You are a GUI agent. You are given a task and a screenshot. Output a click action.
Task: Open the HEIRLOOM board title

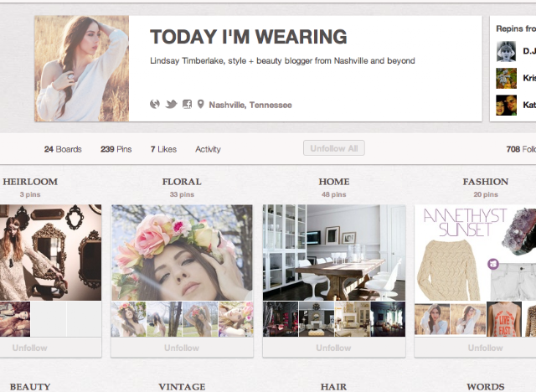tap(30, 182)
